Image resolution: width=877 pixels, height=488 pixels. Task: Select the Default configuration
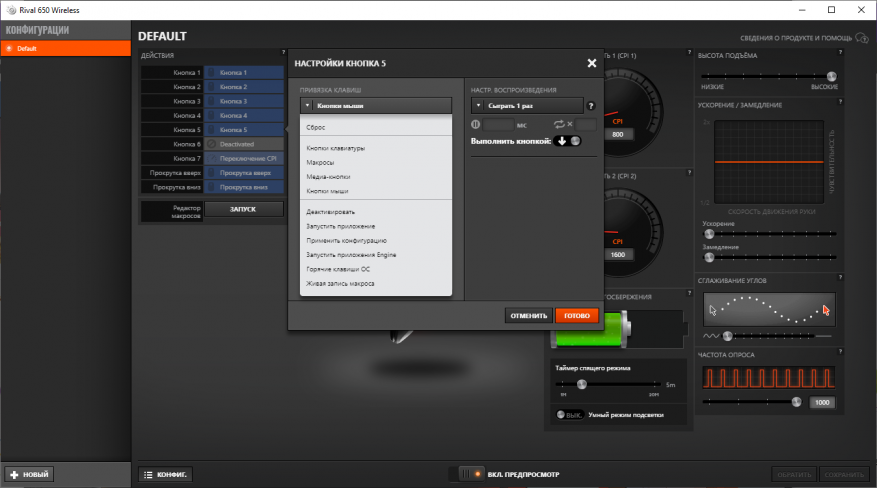pos(65,49)
